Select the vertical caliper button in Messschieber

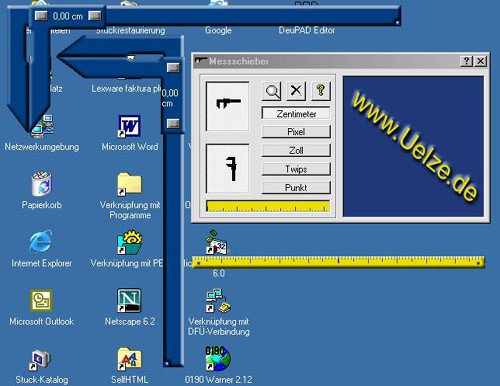coord(228,168)
